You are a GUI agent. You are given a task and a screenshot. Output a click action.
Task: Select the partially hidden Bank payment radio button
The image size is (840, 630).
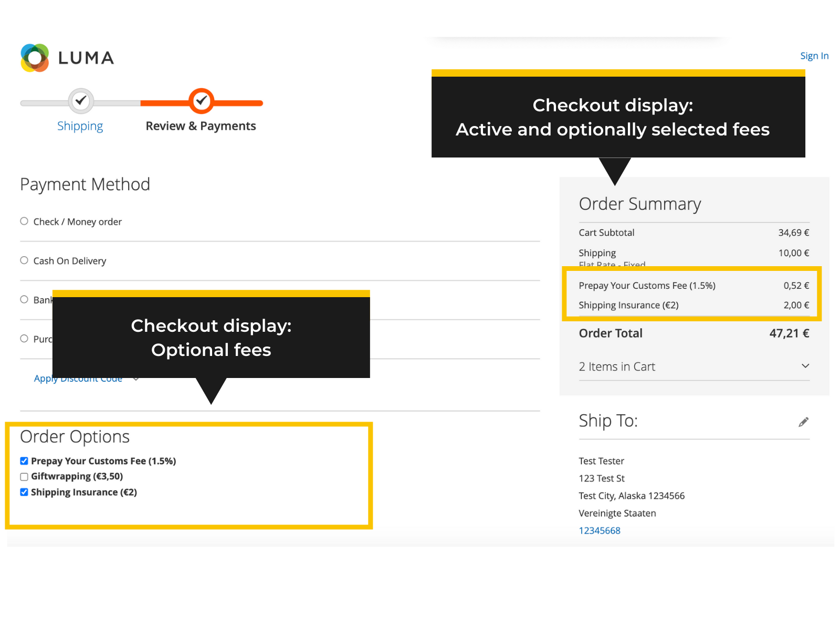coord(24,299)
